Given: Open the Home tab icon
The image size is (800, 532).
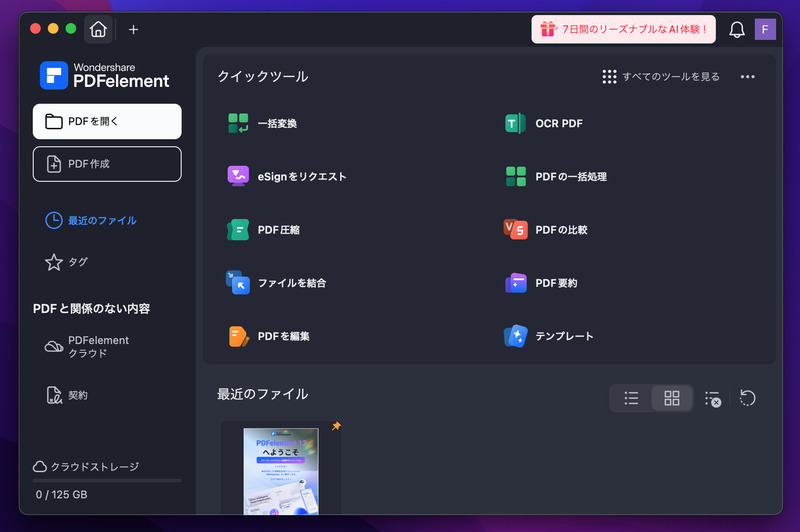Looking at the screenshot, I should click(x=98, y=29).
